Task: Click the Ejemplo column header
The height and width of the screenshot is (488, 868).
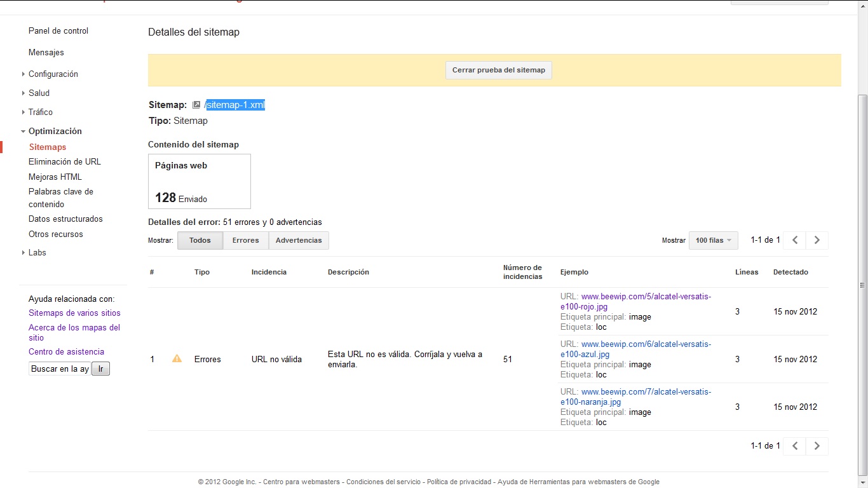Action: point(574,272)
